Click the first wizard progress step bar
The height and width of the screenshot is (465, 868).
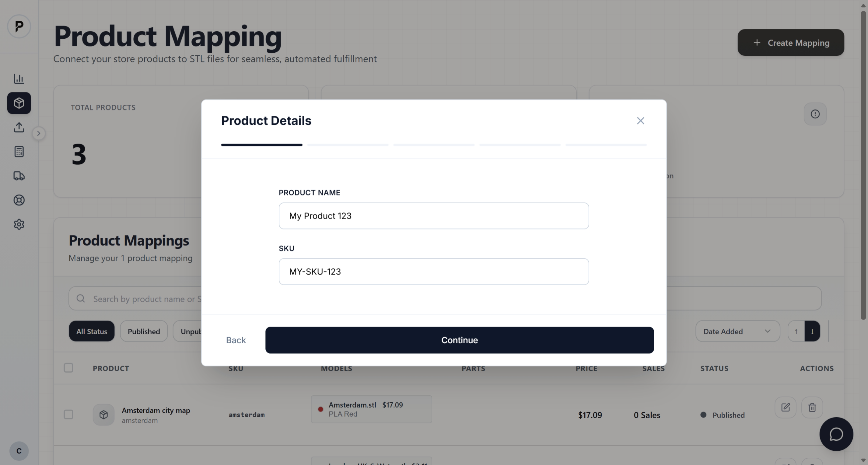click(261, 145)
